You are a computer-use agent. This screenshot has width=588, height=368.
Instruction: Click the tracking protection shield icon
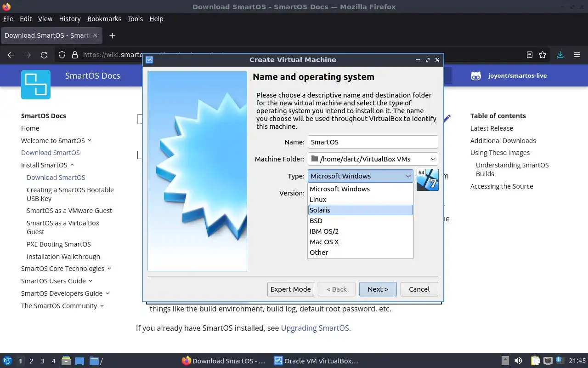tap(62, 55)
